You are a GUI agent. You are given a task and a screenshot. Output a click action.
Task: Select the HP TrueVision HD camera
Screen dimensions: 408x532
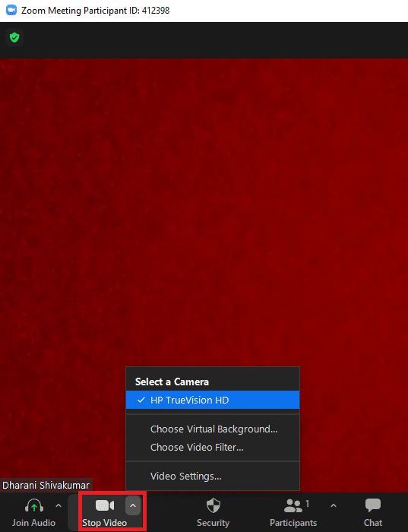[x=213, y=400]
